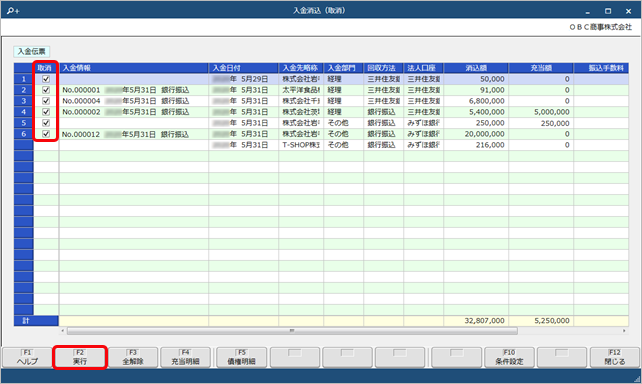This screenshot has width=642, height=384.
Task: Click the No.000001 payment info cell
Action: (x=134, y=90)
